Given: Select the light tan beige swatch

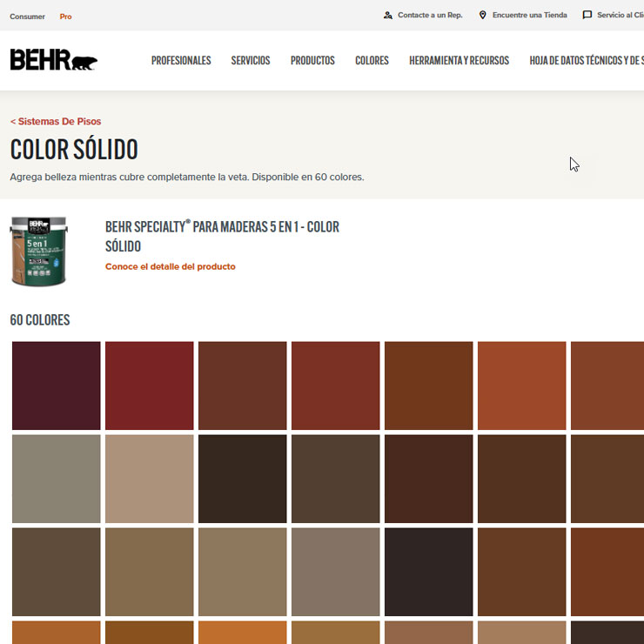Looking at the screenshot, I should (x=150, y=479).
